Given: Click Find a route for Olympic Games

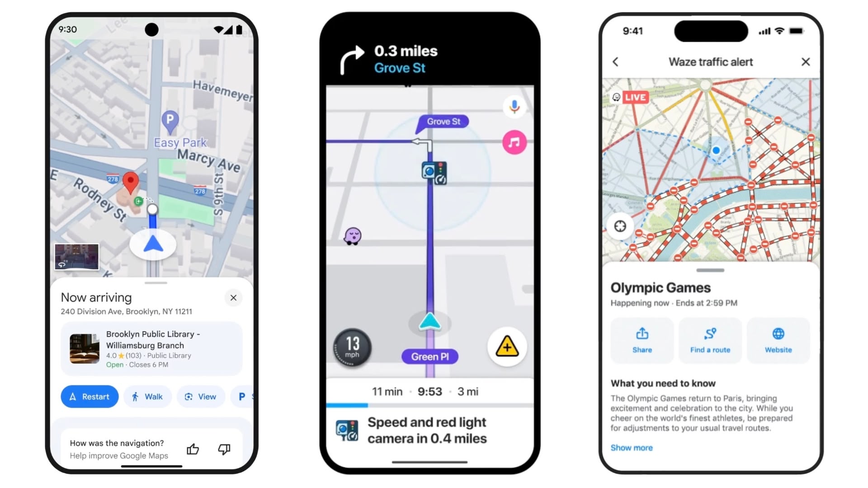Looking at the screenshot, I should tap(710, 340).
